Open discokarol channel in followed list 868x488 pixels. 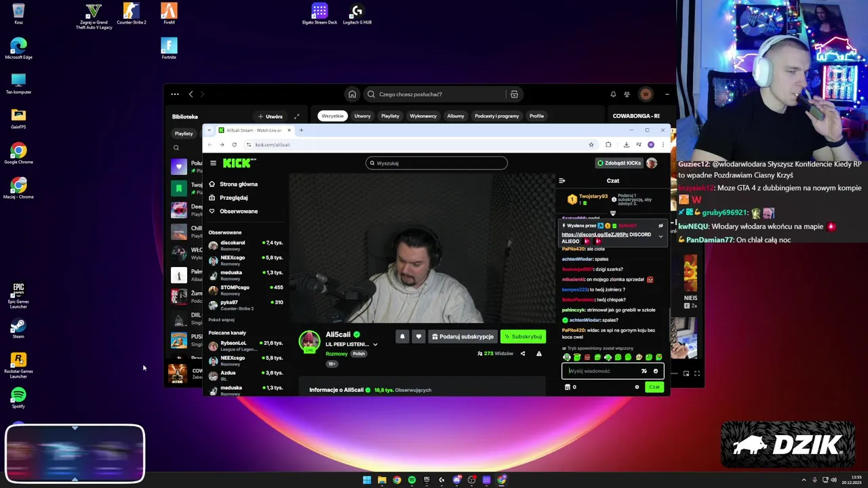[245, 245]
